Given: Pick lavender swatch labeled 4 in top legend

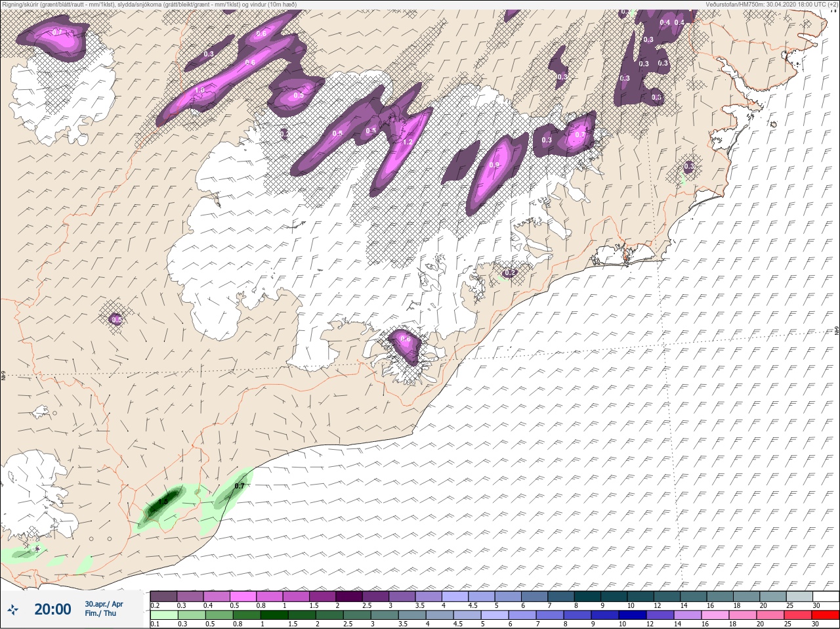Looking at the screenshot, I should (x=456, y=596).
